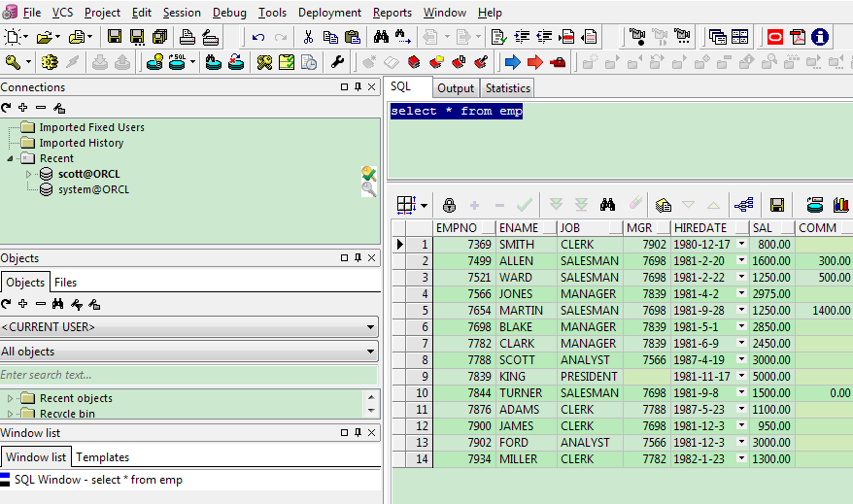The height and width of the screenshot is (504, 853).
Task: Click the binoculars Find icon in grid toolbar
Action: click(x=608, y=205)
